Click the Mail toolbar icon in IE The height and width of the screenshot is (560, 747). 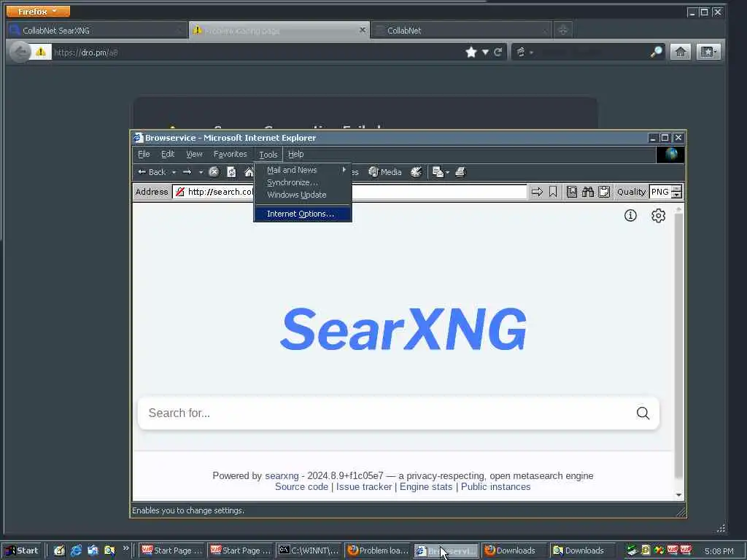(438, 172)
